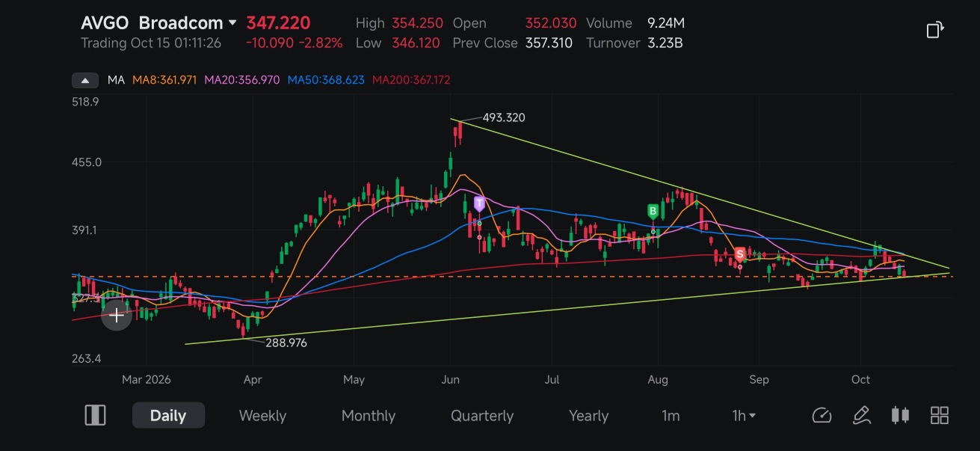Tap the -10.090 -2.82% change text
The width and height of the screenshot is (980, 451).
click(295, 43)
